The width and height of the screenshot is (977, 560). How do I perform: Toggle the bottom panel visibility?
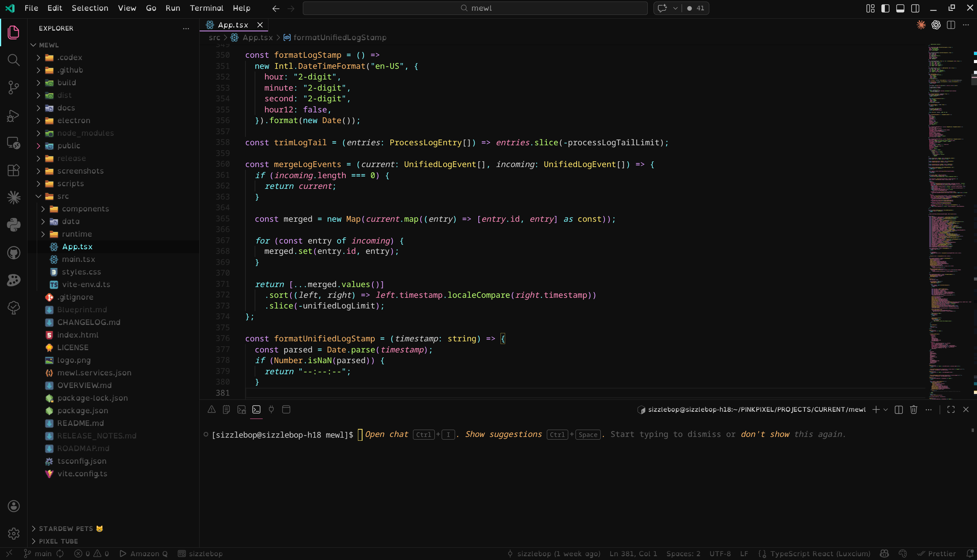pos(900,8)
